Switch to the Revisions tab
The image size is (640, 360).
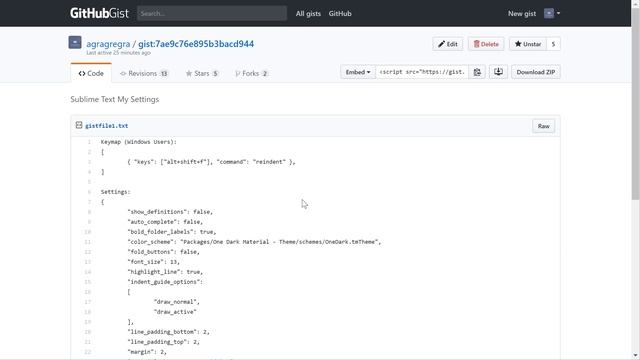click(144, 73)
